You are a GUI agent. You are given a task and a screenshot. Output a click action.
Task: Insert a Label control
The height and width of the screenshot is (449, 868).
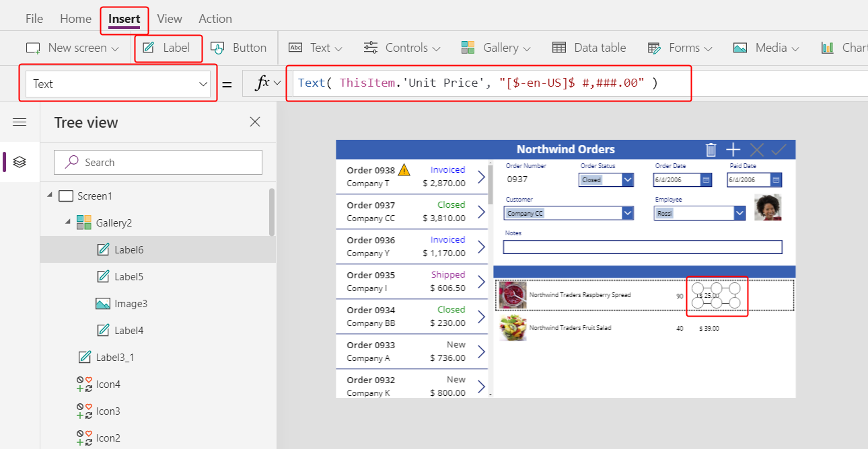(167, 48)
